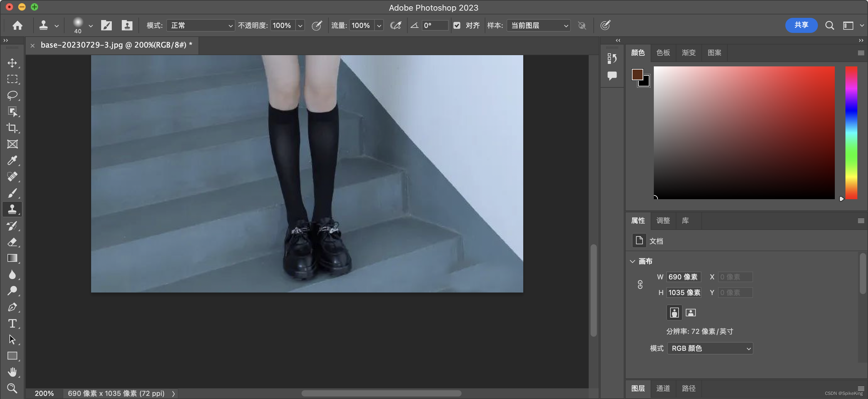Uncheck the 对齐 aligned checkbox
868x399 pixels.
pyautogui.click(x=457, y=25)
